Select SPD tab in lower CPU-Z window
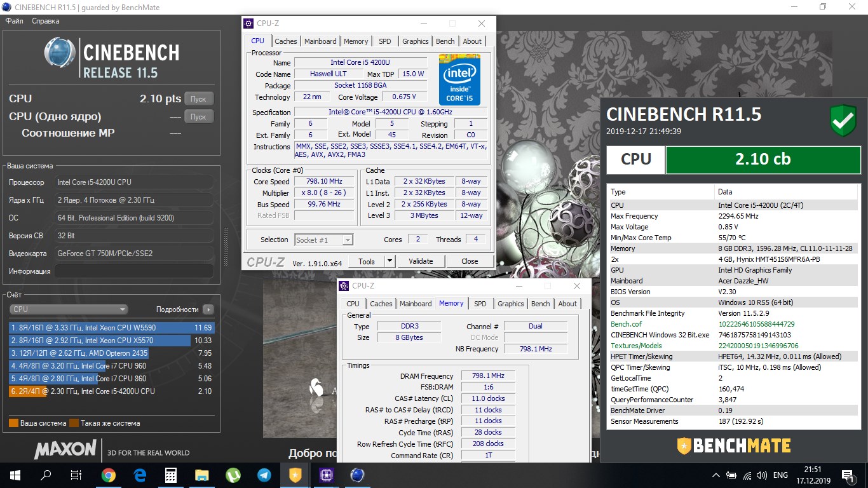 480,304
